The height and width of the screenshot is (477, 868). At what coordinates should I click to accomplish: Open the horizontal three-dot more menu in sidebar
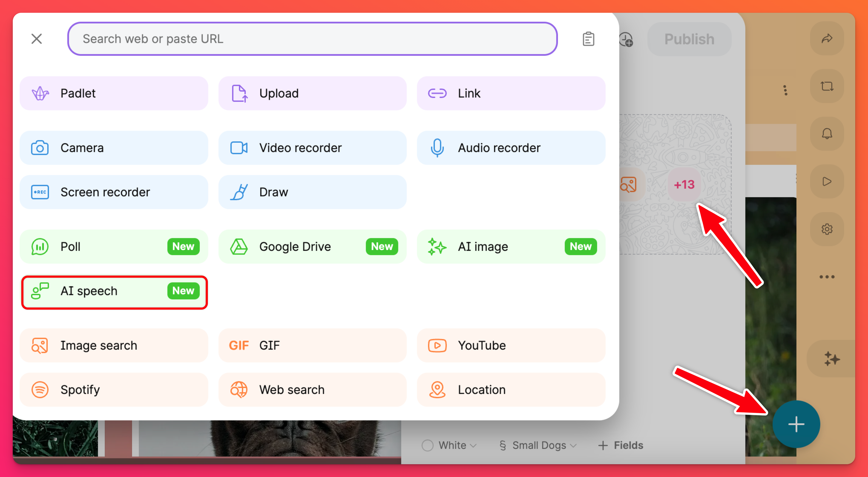[x=827, y=277]
